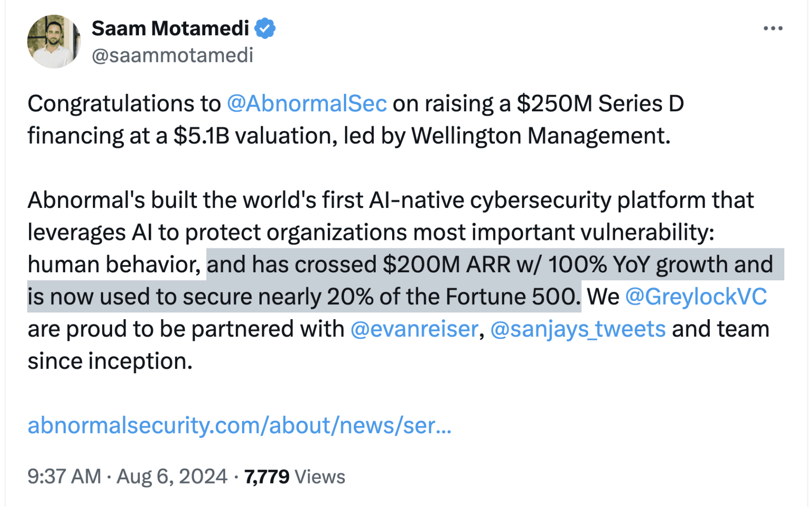812x507 pixels.
Task: Visit the @saammotamedi handle
Action: click(173, 55)
